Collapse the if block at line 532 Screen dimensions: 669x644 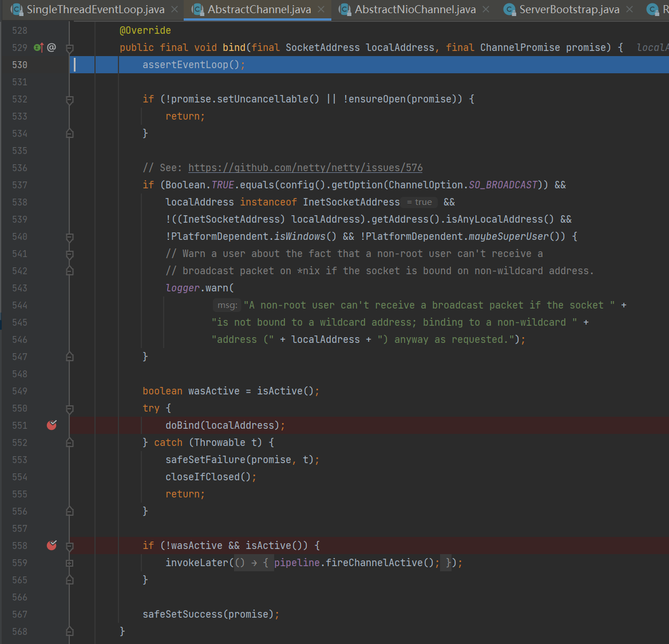point(70,100)
